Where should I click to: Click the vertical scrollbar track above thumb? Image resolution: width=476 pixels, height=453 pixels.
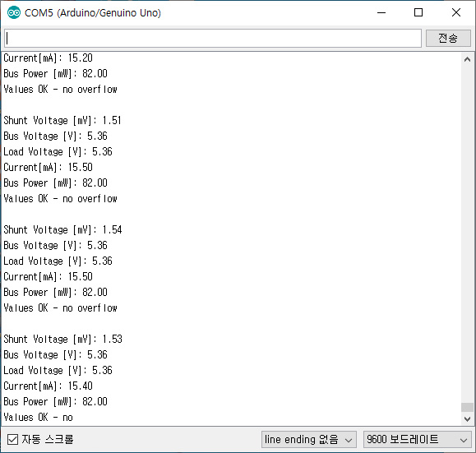pyautogui.click(x=467, y=233)
